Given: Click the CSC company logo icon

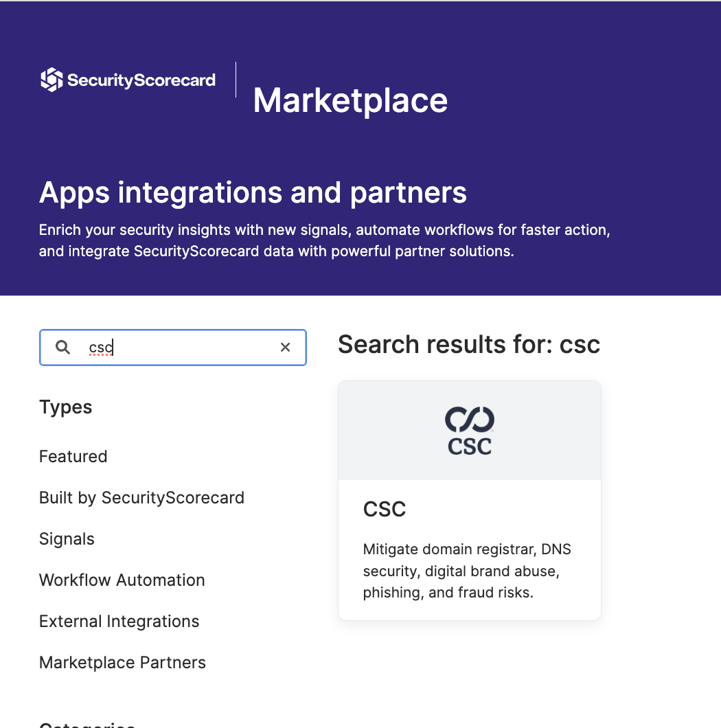Looking at the screenshot, I should tap(469, 429).
